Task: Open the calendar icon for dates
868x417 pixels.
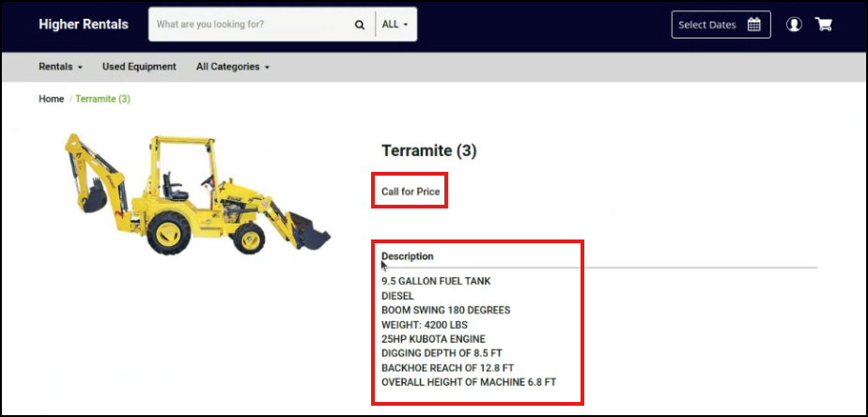Action: (x=753, y=24)
